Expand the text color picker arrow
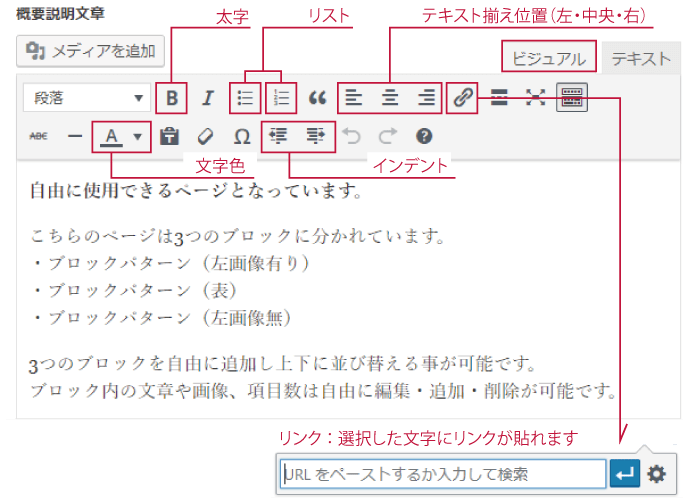This screenshot has width=687, height=499. (138, 135)
